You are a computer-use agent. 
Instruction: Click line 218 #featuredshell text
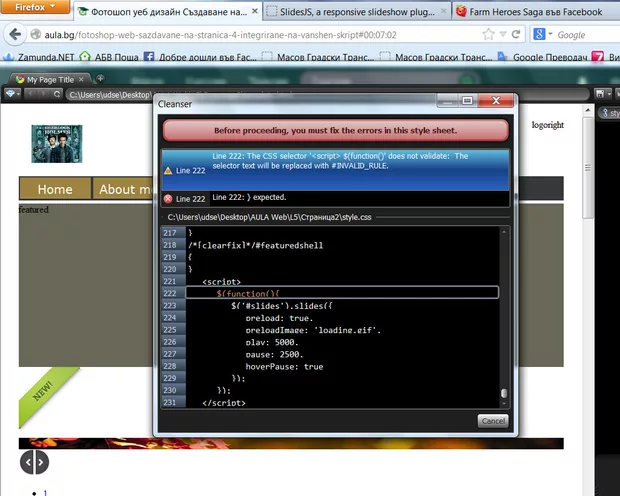[289, 245]
